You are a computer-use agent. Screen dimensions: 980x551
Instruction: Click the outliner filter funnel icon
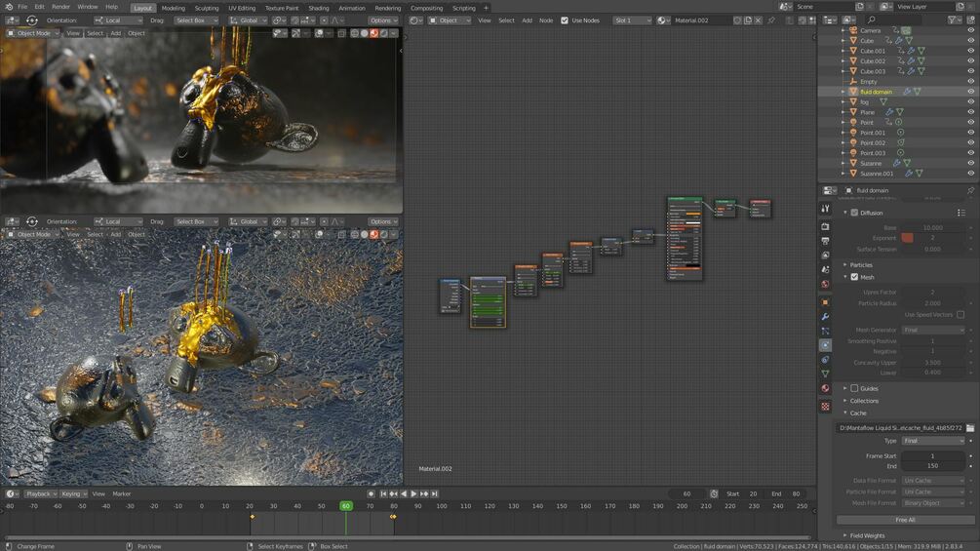click(x=952, y=20)
